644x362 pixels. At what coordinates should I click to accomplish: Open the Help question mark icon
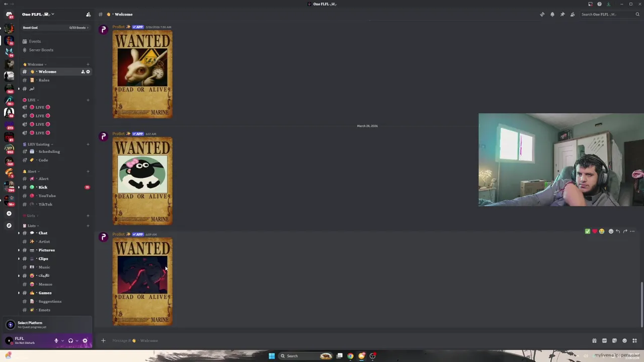point(599,4)
